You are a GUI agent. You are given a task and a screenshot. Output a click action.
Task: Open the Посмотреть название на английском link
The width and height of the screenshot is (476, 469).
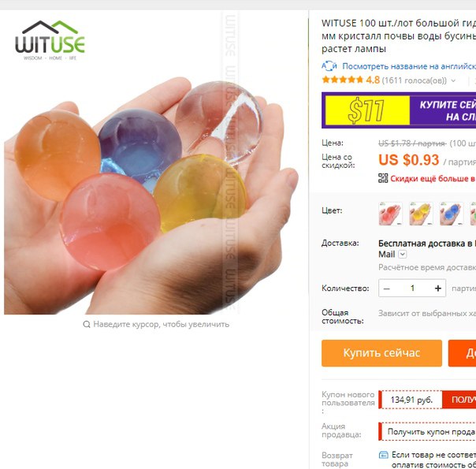(409, 66)
